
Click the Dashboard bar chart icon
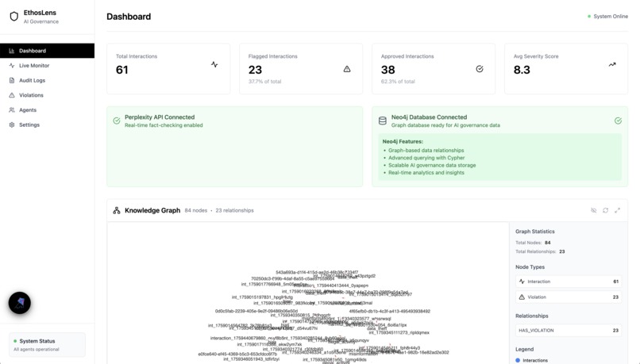12,51
